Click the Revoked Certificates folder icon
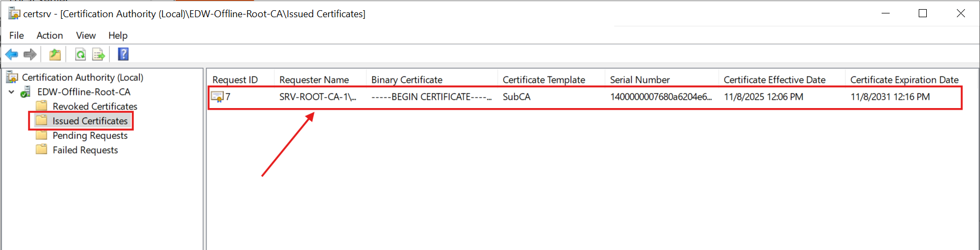The image size is (980, 250). pyautogui.click(x=41, y=106)
